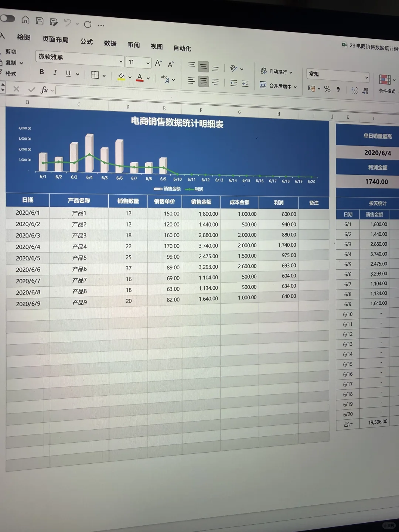The image size is (399, 532).
Task: Click the fx insert function icon
Action: click(x=44, y=90)
